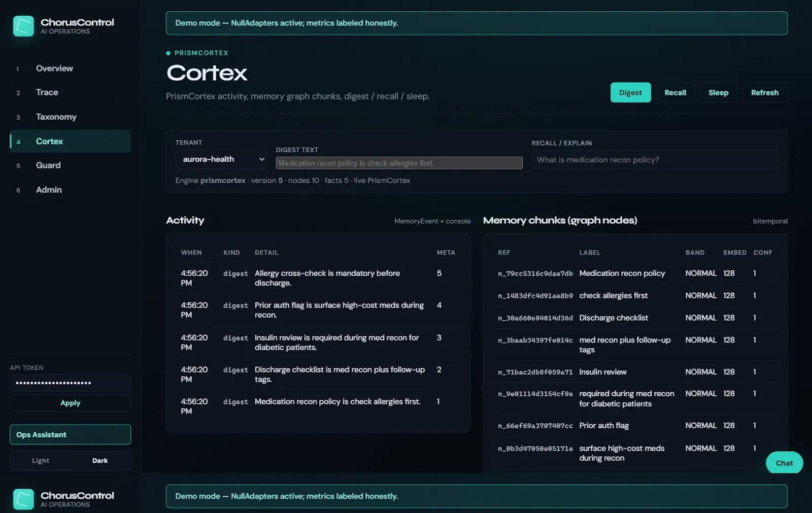
Task: Click the META column header
Action: [446, 253]
